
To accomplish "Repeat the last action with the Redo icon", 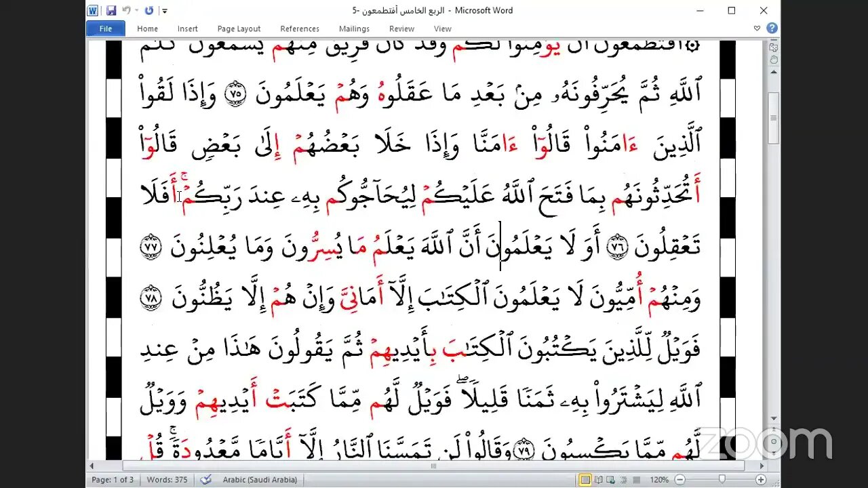I will point(149,10).
